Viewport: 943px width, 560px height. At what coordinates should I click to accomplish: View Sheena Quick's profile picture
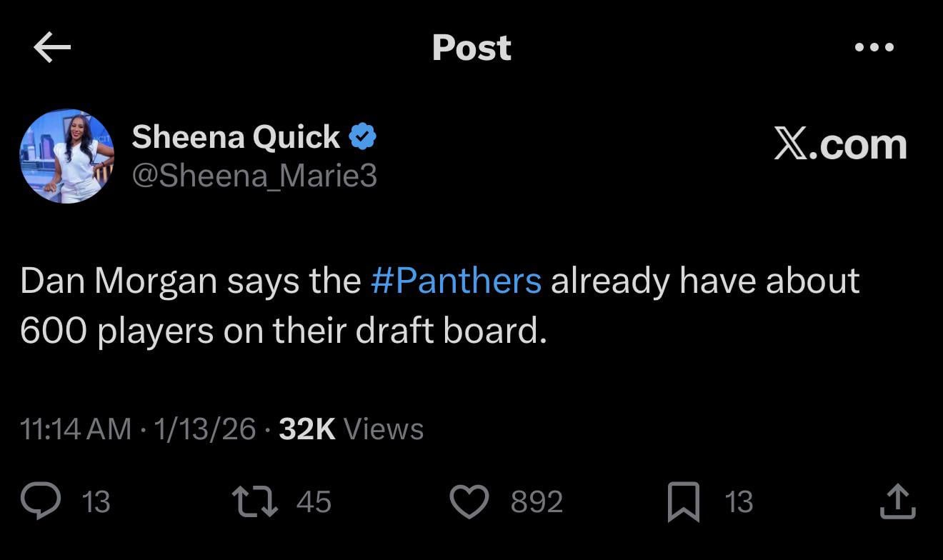pos(66,156)
